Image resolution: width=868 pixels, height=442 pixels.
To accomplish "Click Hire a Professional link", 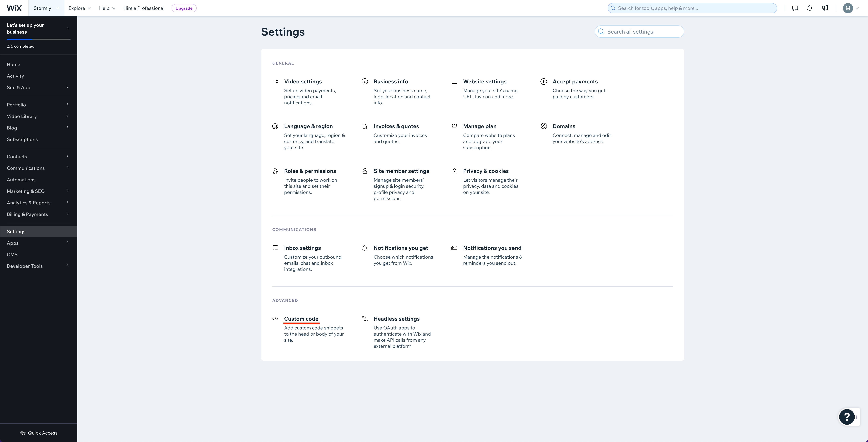I will click(x=144, y=8).
